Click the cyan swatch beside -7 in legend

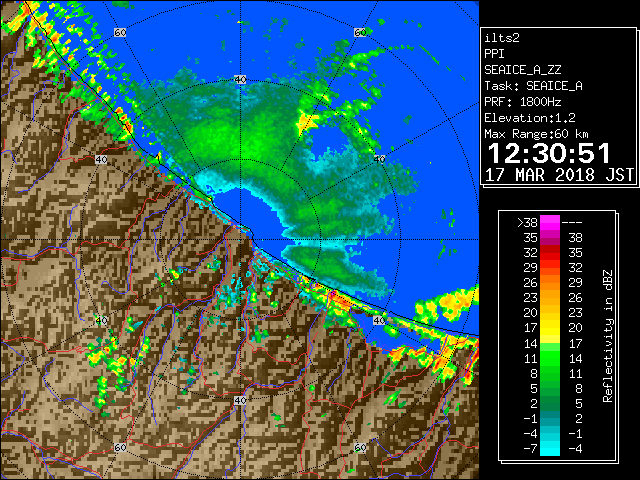pos(550,449)
